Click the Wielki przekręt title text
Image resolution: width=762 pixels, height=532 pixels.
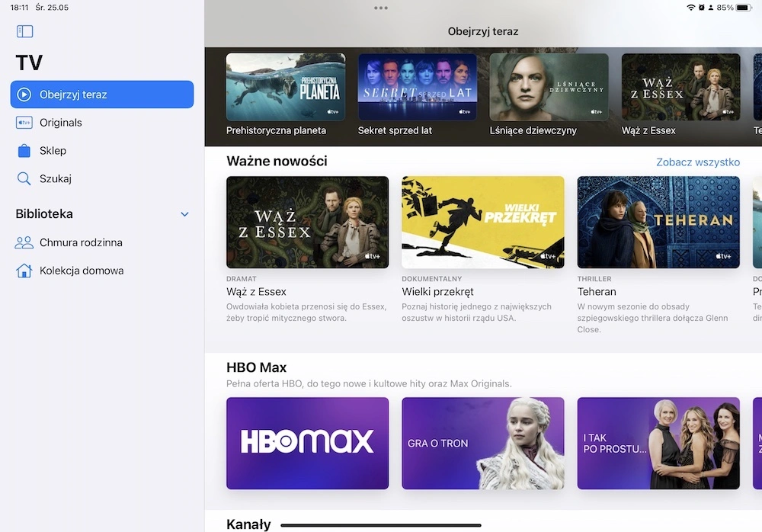click(437, 292)
